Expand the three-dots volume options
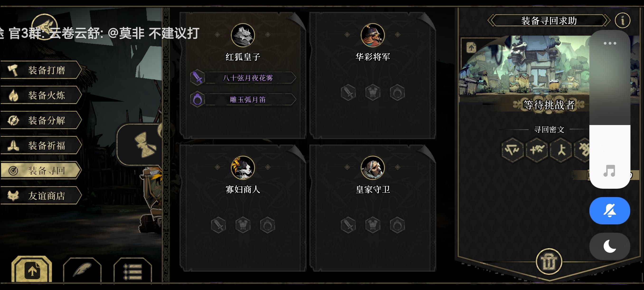Image resolution: width=644 pixels, height=290 pixels. (x=610, y=43)
